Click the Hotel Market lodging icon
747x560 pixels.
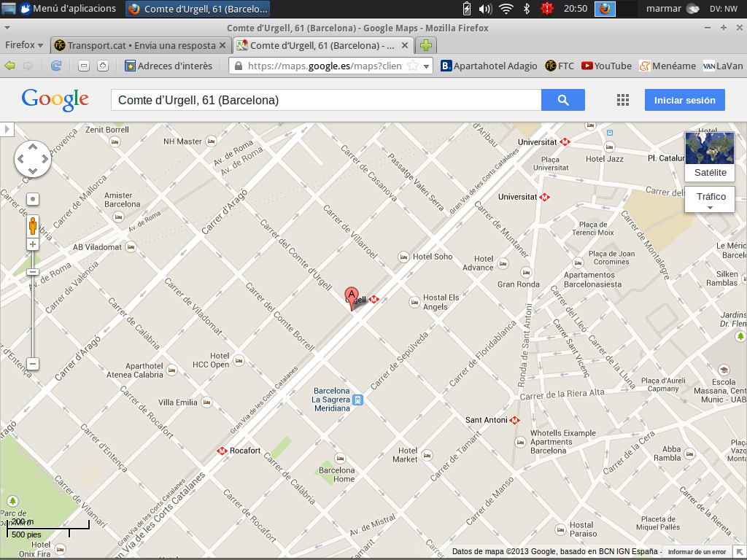click(427, 455)
